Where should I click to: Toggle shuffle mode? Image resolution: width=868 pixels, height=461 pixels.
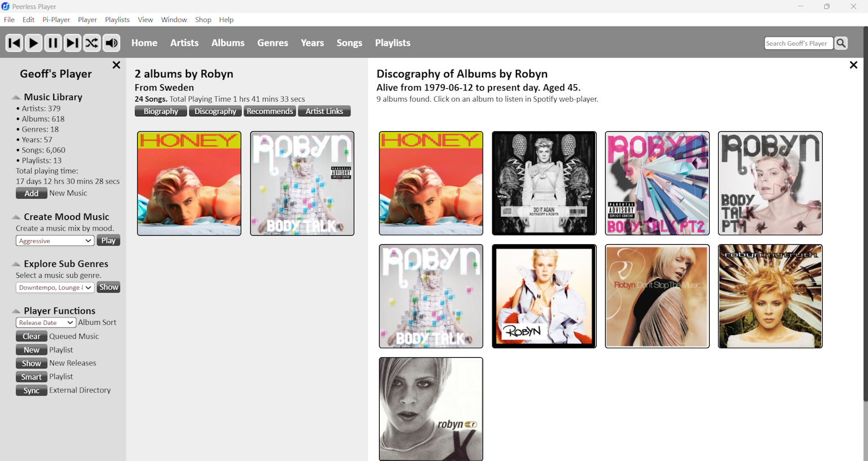coord(92,43)
